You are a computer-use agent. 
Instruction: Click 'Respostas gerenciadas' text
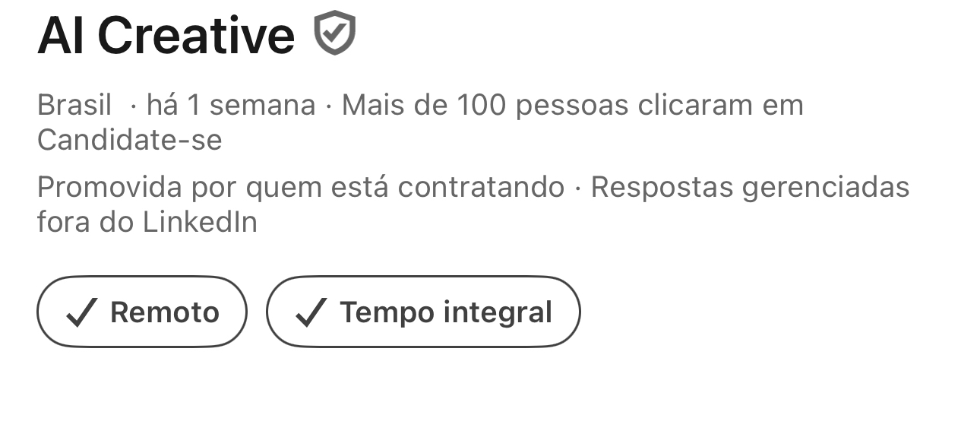coord(750,187)
